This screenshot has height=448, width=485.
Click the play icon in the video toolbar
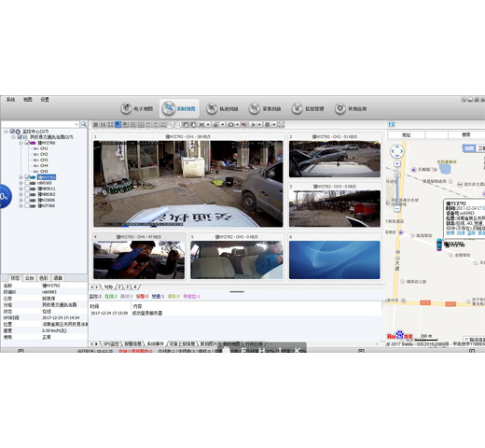tap(254, 124)
